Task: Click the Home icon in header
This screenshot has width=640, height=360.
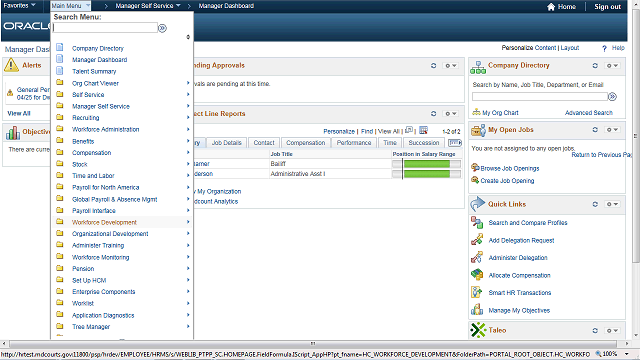Action: point(551,7)
